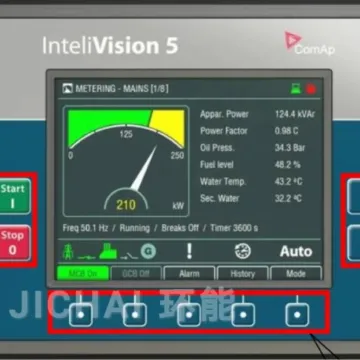Open the History tab on screen
The height and width of the screenshot is (360, 360).
tap(243, 273)
